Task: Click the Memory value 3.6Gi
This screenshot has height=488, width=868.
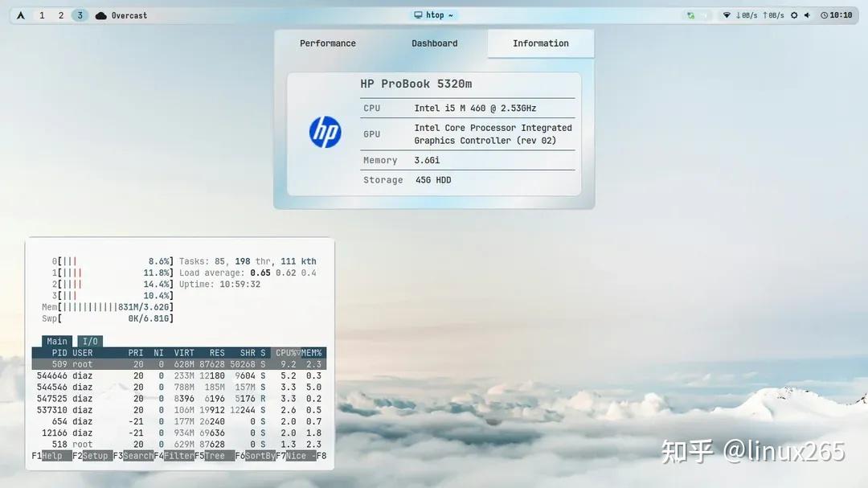Action: [x=427, y=160]
